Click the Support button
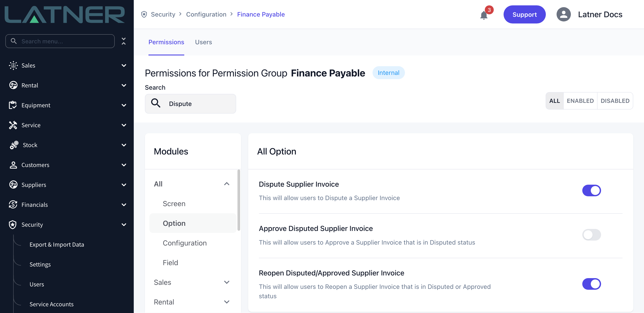Screen dimensions: 644x313 point(524,15)
